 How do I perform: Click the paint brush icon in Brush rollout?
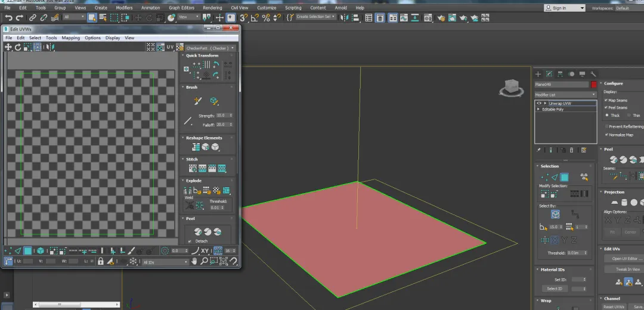coord(198,101)
